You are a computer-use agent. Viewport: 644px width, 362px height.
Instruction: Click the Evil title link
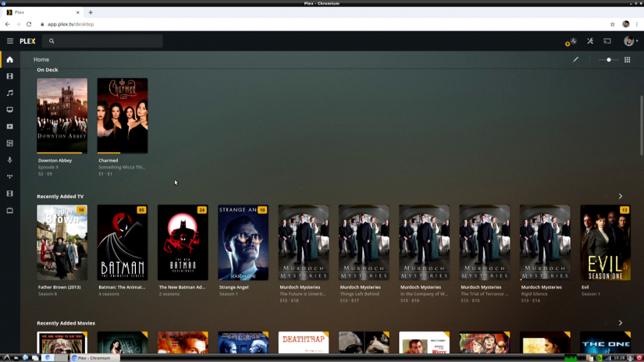click(x=585, y=287)
